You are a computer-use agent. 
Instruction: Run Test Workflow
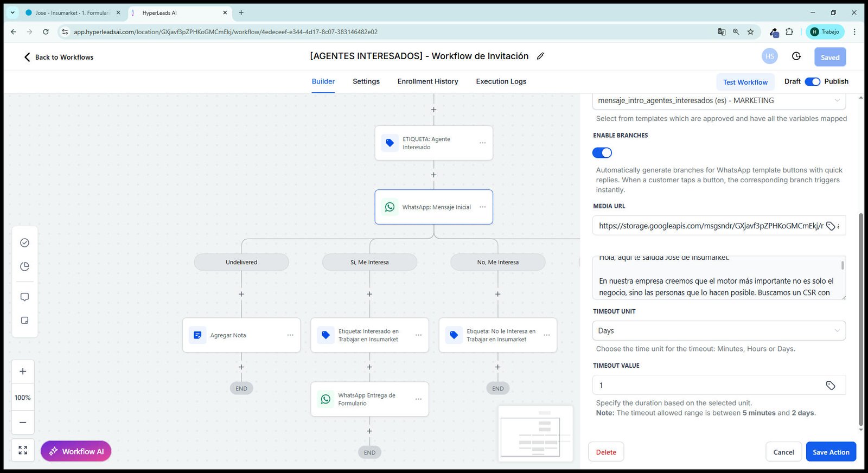tap(745, 82)
